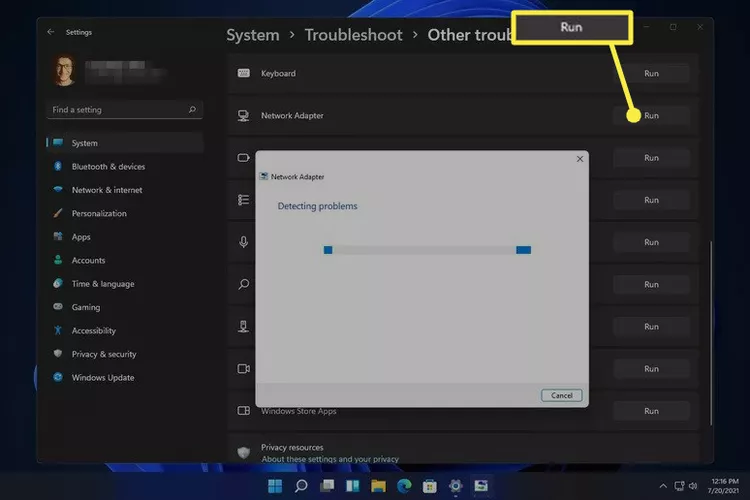Click the Keyboard troubleshooter icon
This screenshot has height=500, width=750.
(243, 73)
